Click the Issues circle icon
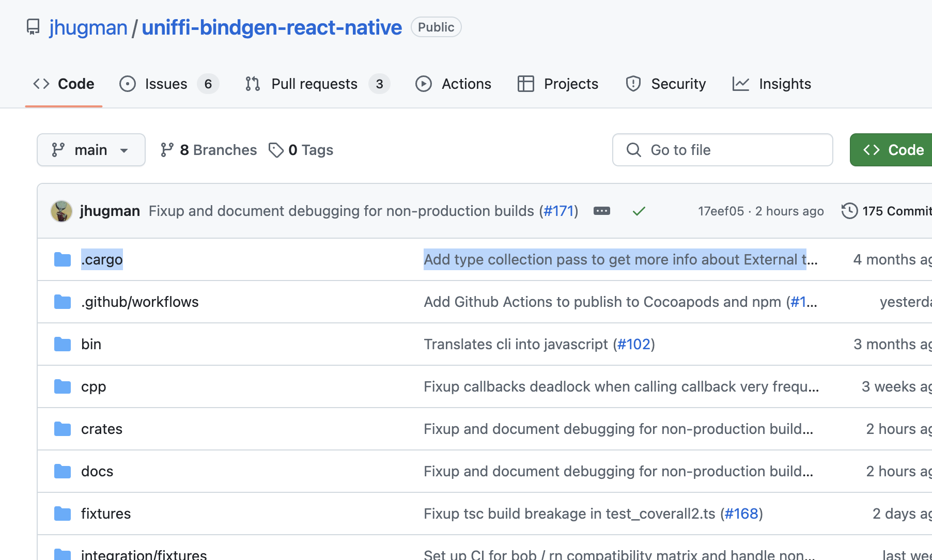Image resolution: width=932 pixels, height=560 pixels. click(x=128, y=83)
